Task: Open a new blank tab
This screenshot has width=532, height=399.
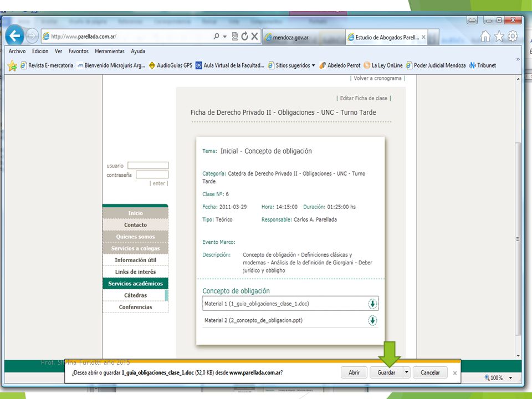Action: (433, 37)
